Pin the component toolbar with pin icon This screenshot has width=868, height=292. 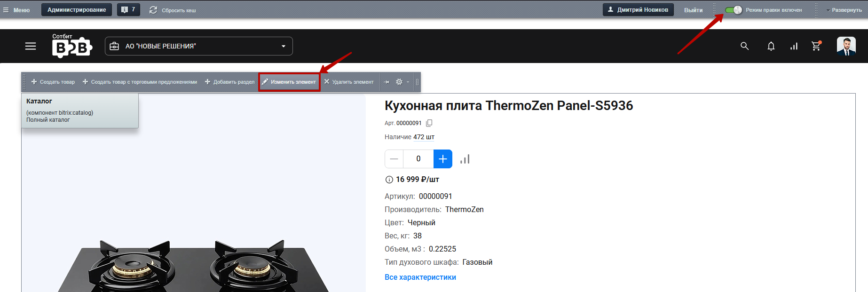pos(387,82)
